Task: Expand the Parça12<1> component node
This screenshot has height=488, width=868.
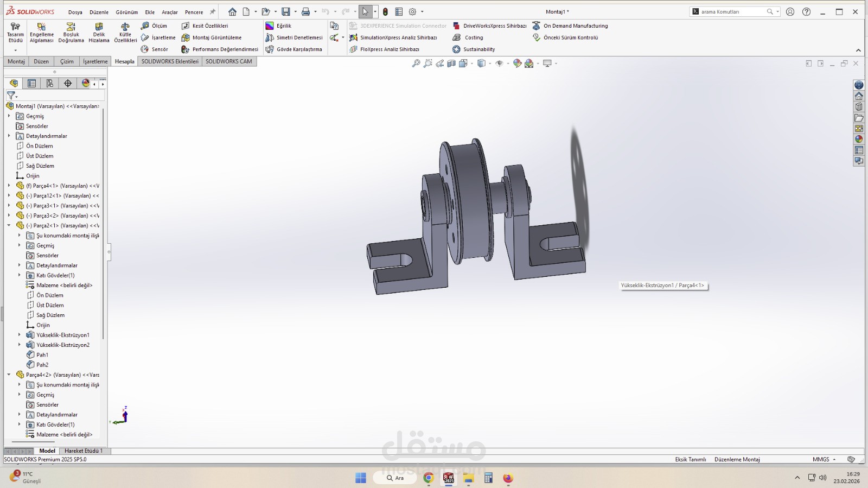Action: coord(9,195)
